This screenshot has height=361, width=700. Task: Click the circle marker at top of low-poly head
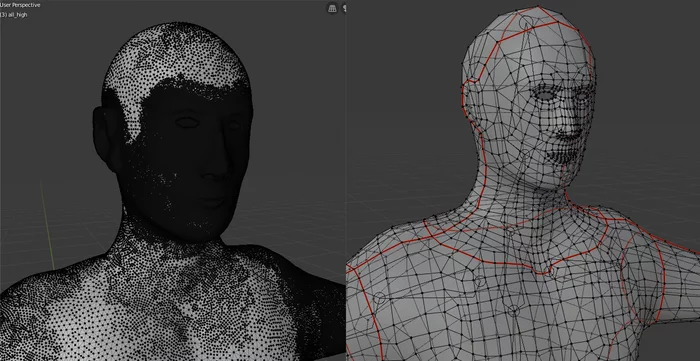point(527,21)
